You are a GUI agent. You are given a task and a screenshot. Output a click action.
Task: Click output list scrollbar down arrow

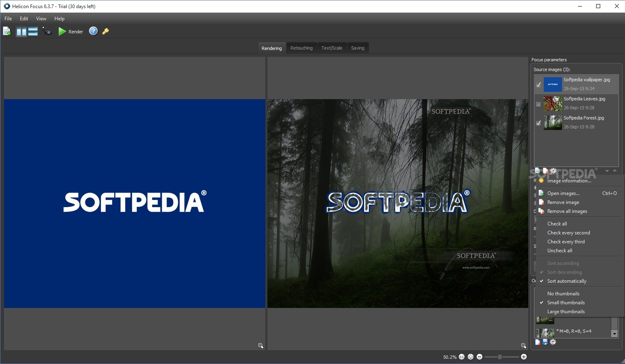click(x=614, y=334)
